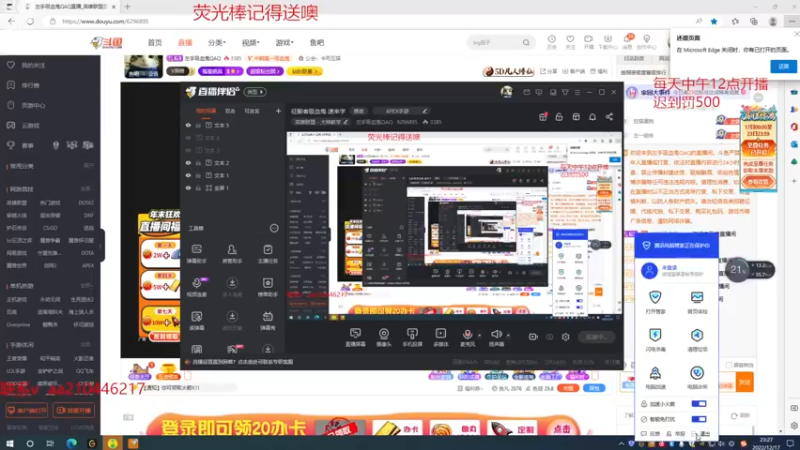The image size is (800, 450).
Task: Open Douyu 历史 history icon
Action: tap(552, 42)
